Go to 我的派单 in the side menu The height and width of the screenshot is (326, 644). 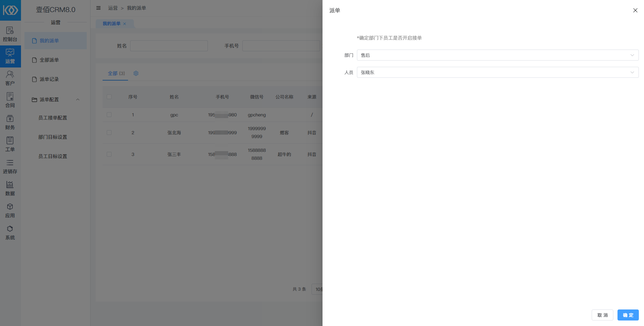click(55, 41)
